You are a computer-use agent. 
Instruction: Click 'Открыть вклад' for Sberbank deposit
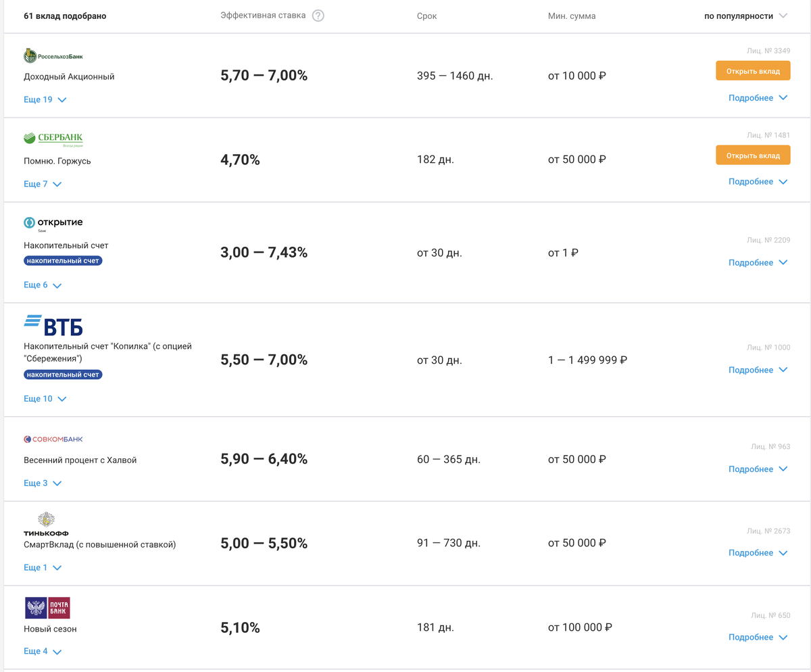753,155
